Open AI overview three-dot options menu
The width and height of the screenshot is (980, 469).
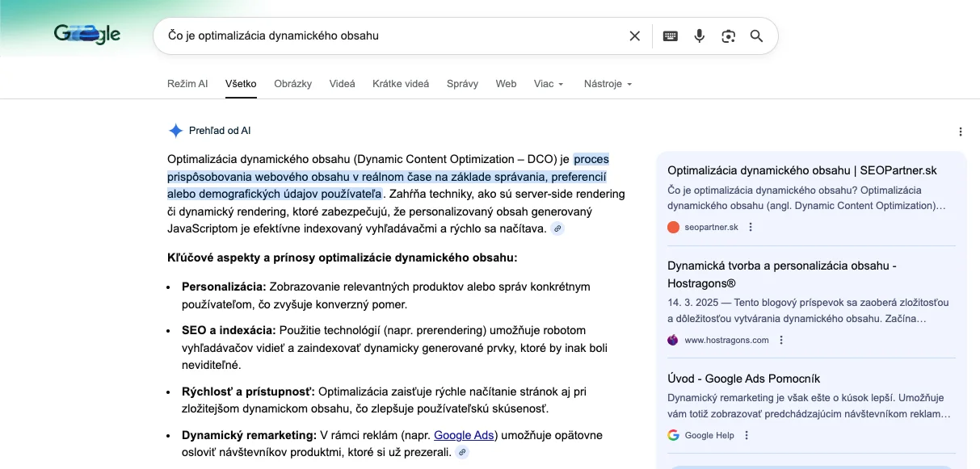click(960, 132)
